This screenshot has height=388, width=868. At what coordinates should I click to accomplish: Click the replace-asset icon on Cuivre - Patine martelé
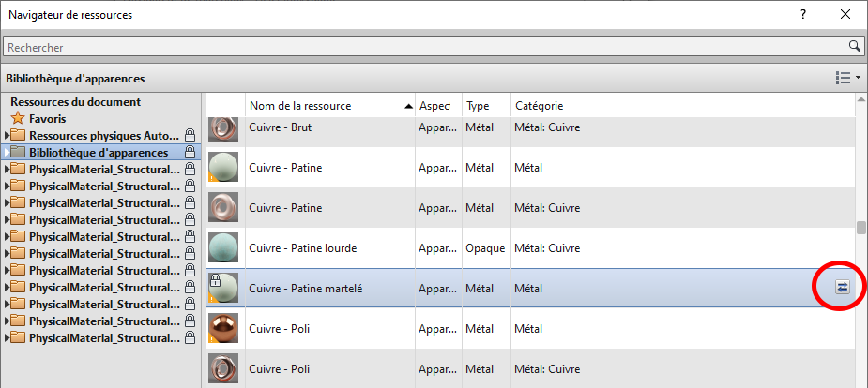pyautogui.click(x=842, y=289)
